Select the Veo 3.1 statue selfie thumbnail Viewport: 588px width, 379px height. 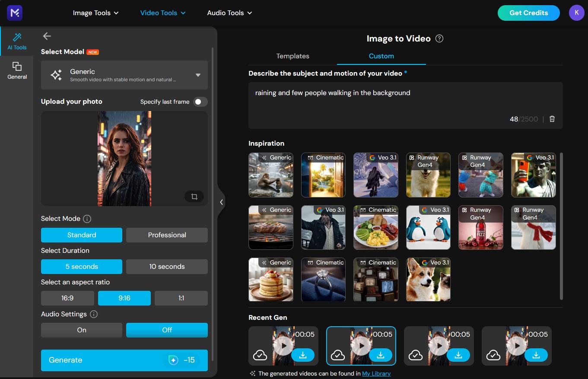coord(534,175)
